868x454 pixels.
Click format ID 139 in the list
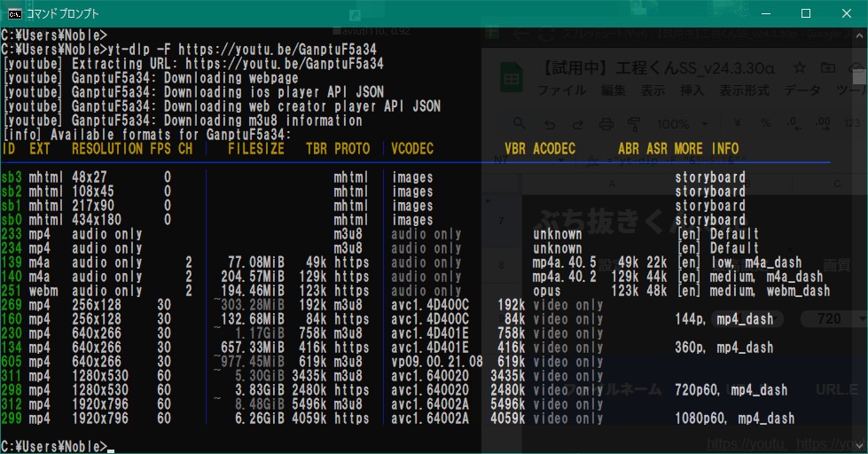12,262
